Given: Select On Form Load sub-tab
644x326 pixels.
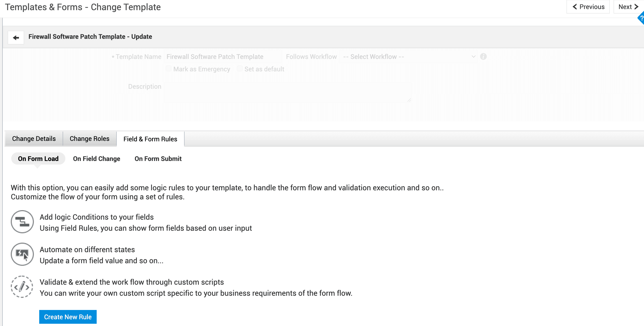Looking at the screenshot, I should (38, 159).
